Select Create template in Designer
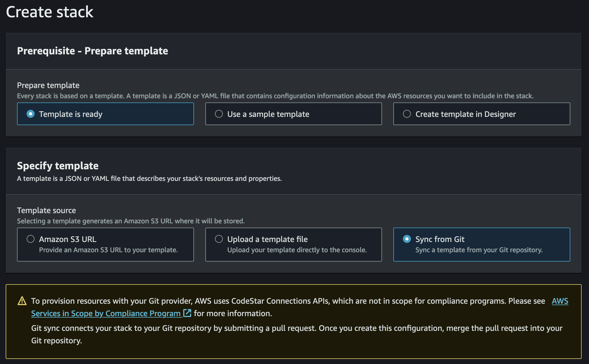 pos(407,114)
